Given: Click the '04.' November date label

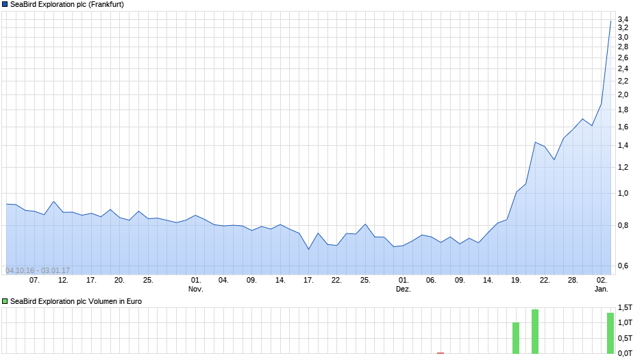Looking at the screenshot, I should (223, 280).
